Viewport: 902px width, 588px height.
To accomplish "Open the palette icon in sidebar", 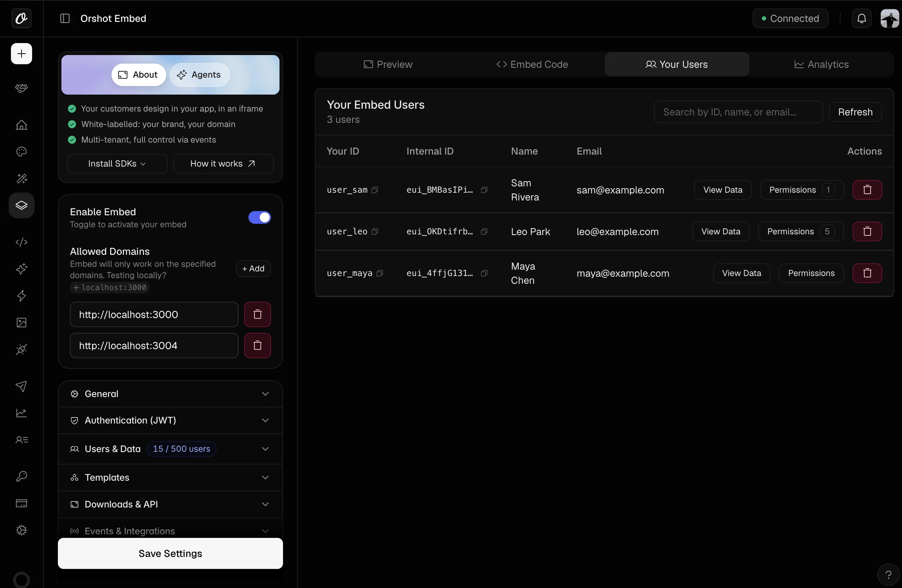I will click(x=22, y=152).
